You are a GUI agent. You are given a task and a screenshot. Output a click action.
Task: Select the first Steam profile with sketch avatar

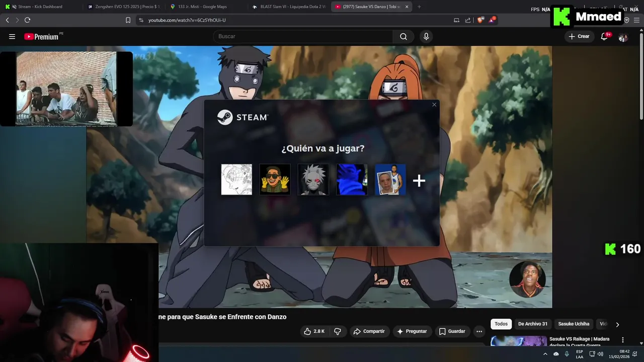pos(236,179)
